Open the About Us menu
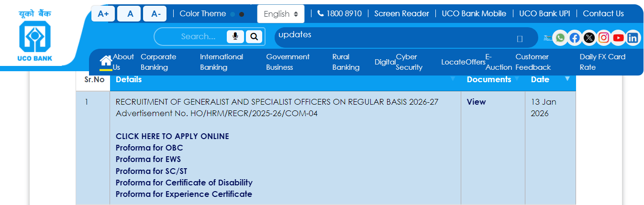Image resolution: width=644 pixels, height=205 pixels. [123, 62]
